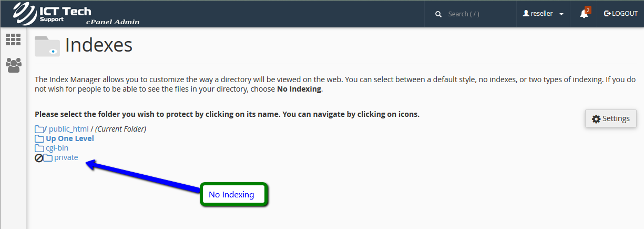
Task: Click the LOGOUT button
Action: pyautogui.click(x=621, y=14)
